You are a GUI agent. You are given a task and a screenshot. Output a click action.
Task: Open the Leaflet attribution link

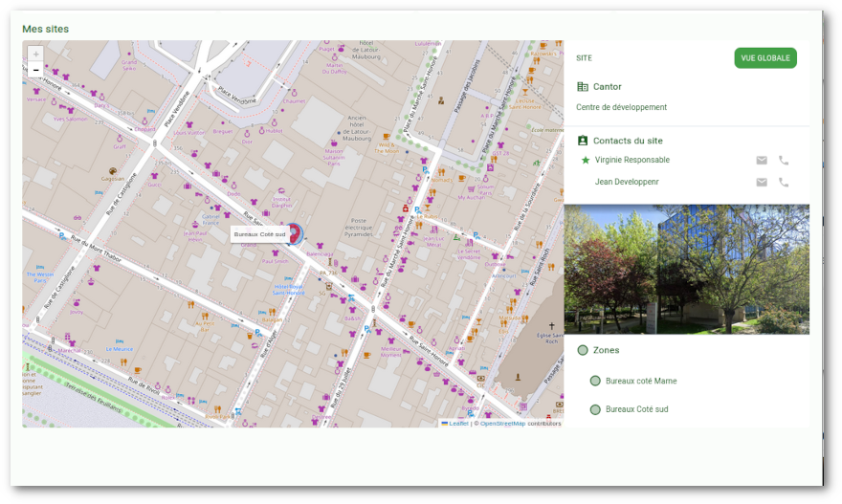(458, 423)
